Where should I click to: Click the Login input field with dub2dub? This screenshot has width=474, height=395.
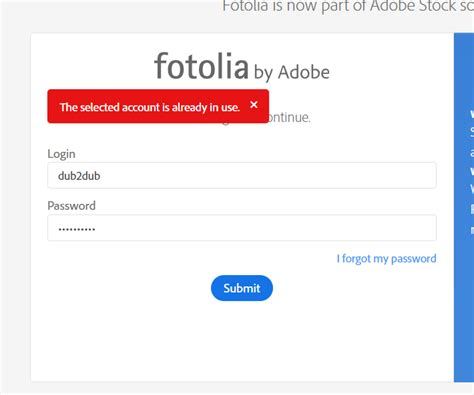point(242,175)
